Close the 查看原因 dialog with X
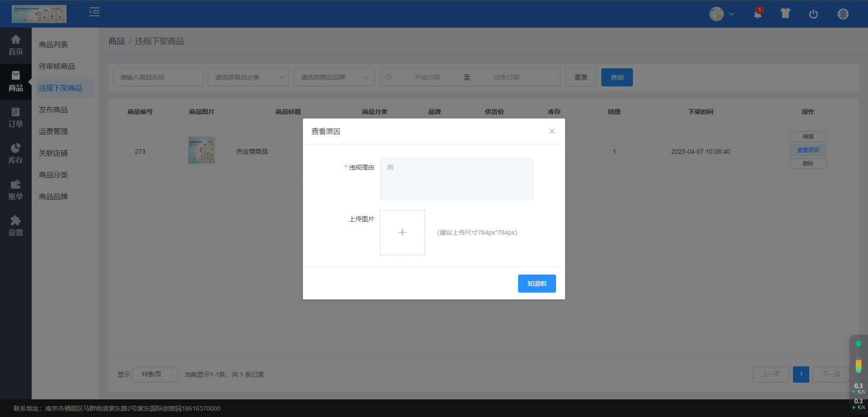Screen dimensions: 868x417 552,132
